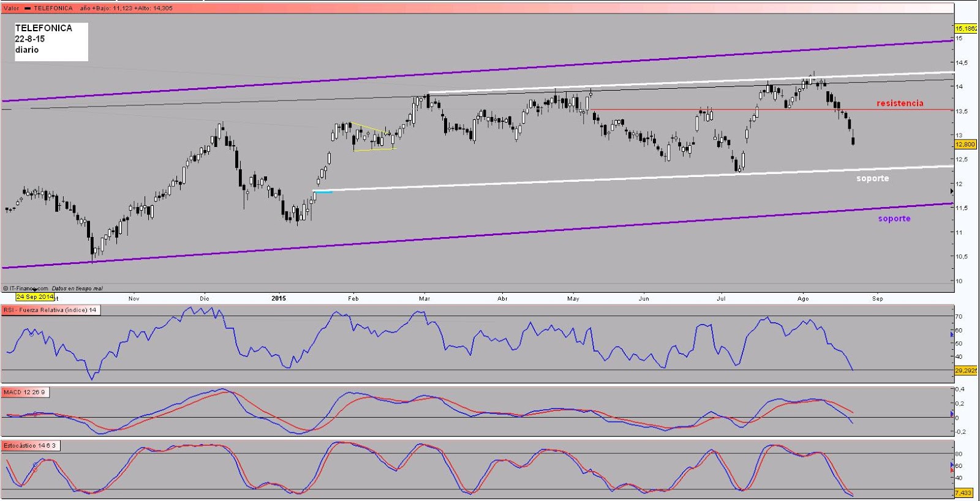Open the 'MACD 12 26 9' indicator label
Image resolution: width=980 pixels, height=501 pixels.
(x=24, y=392)
